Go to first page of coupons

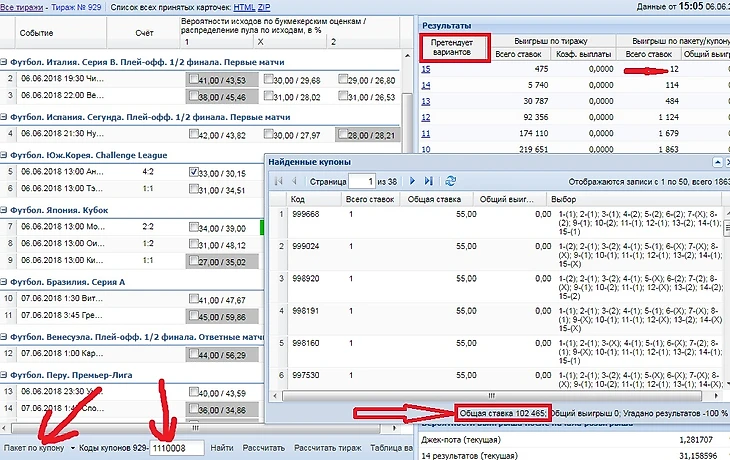tap(277, 181)
